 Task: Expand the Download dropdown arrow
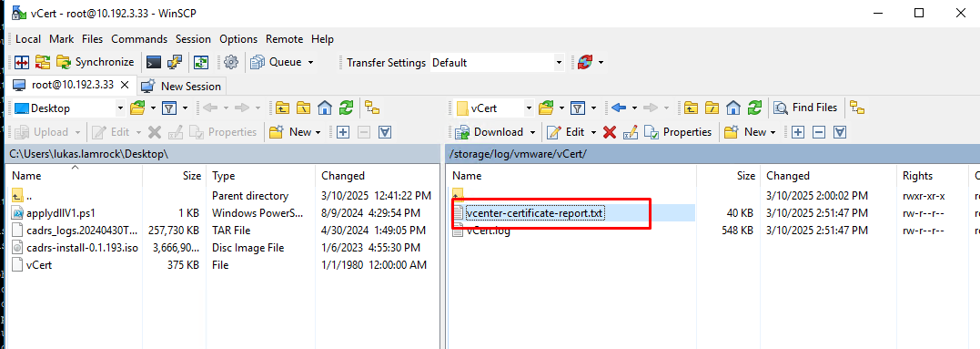coord(532,132)
